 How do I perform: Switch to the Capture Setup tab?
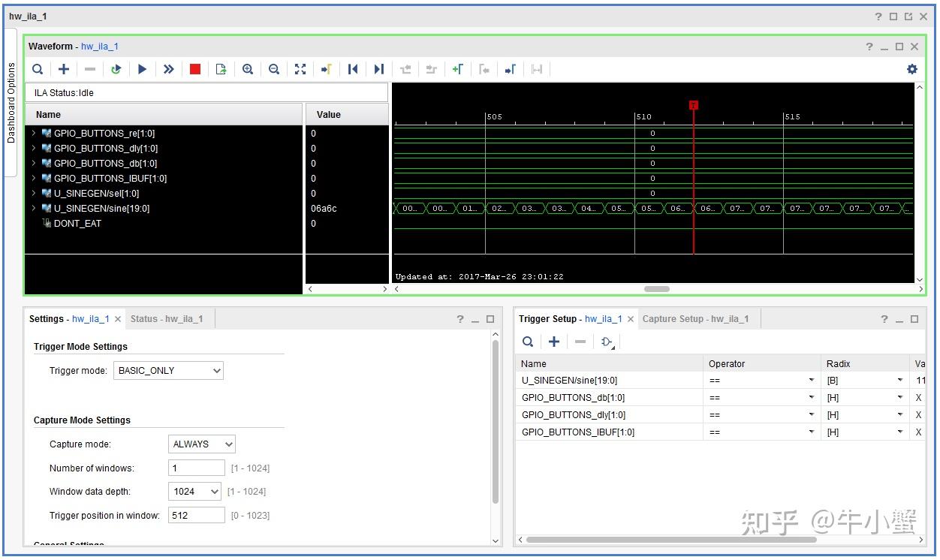coord(695,319)
